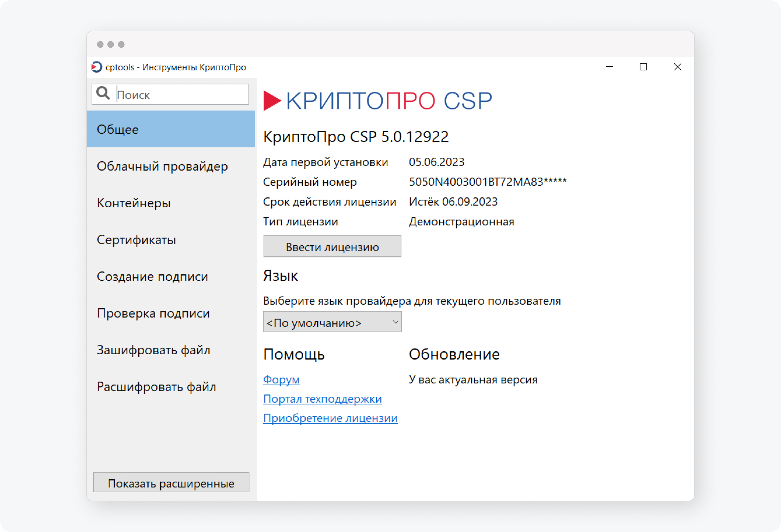Close the cptools window
Viewport: 781px width, 532px height.
click(677, 67)
